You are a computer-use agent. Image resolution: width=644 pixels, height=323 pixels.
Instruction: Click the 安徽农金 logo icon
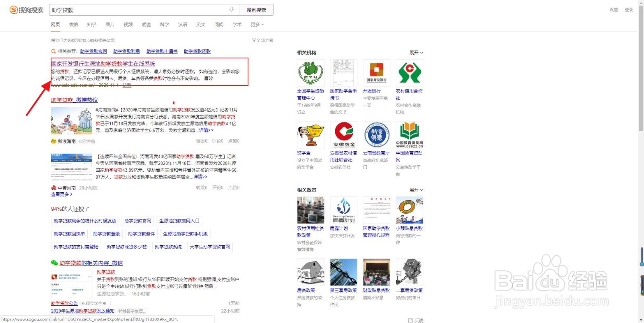coord(343,135)
